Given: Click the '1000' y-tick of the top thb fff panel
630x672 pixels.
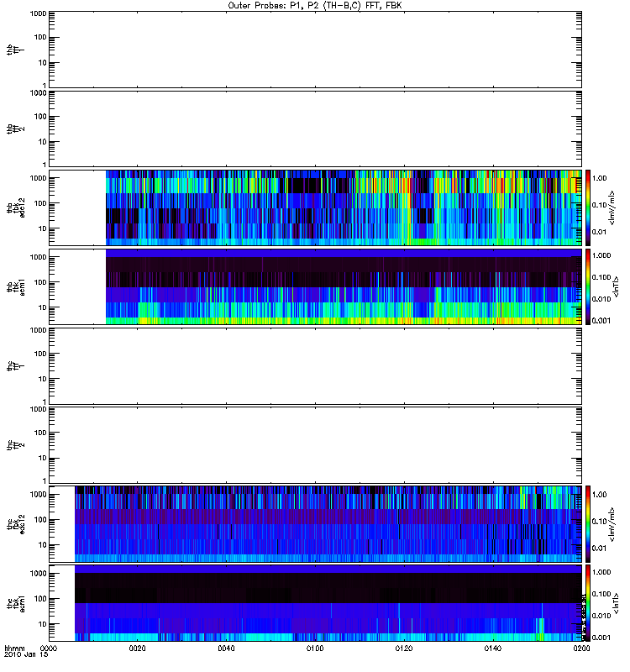Looking at the screenshot, I should coord(38,13).
